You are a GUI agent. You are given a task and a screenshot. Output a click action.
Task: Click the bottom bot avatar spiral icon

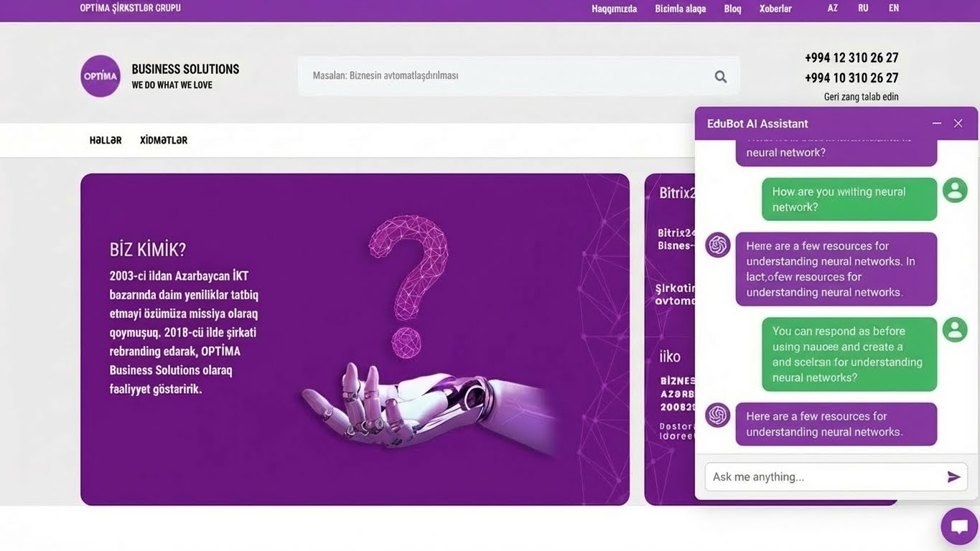pos(717,415)
